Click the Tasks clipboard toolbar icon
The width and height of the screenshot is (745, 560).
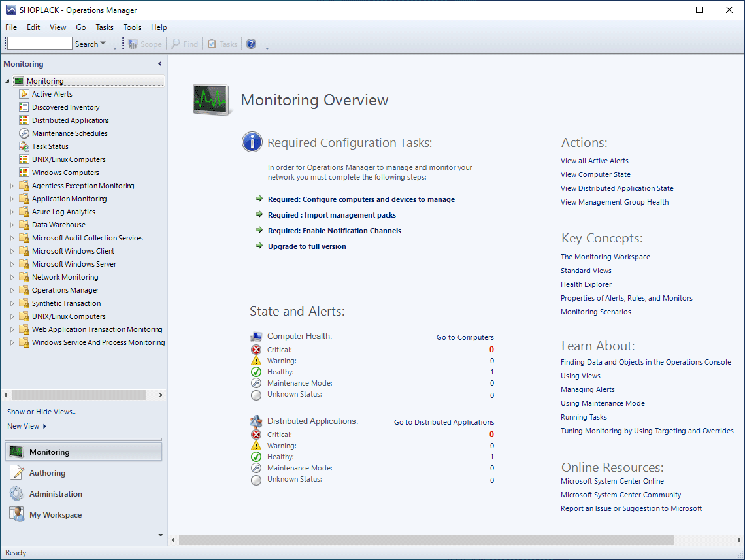[x=212, y=44]
